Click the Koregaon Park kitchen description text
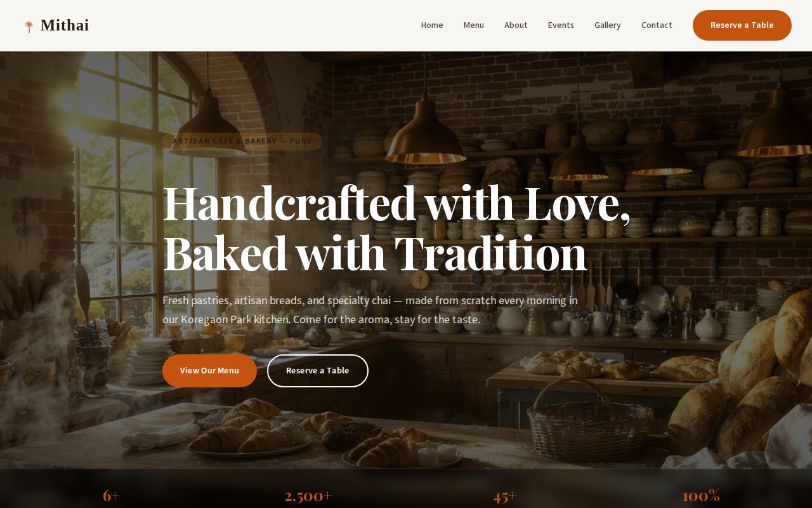 coord(370,310)
